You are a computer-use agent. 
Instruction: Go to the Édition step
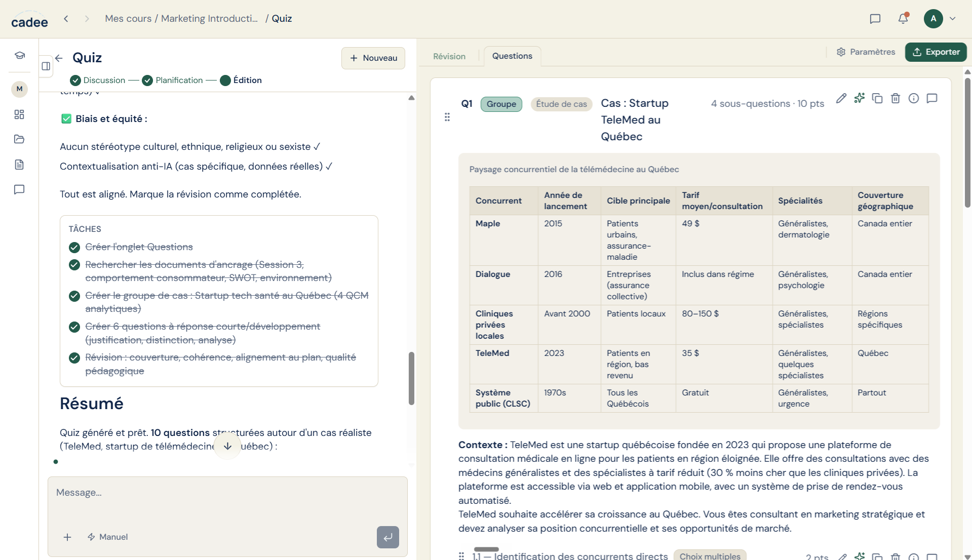click(x=241, y=80)
